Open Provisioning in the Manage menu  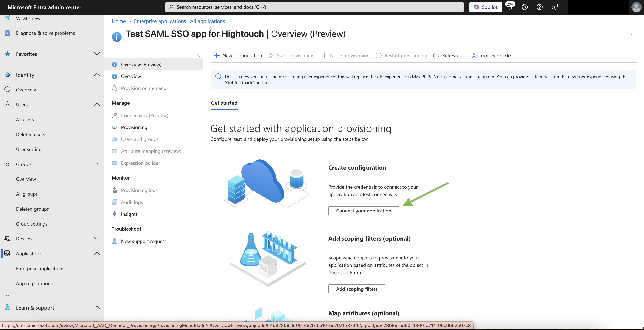click(x=134, y=127)
